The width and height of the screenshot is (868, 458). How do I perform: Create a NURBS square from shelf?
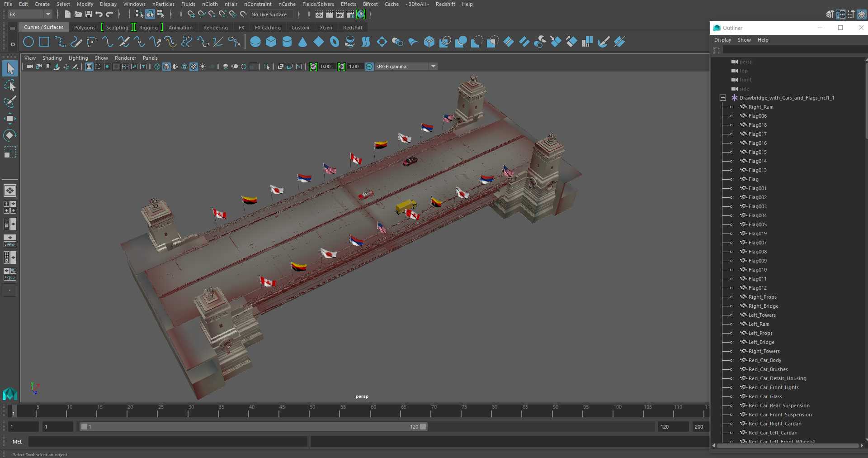(44, 42)
